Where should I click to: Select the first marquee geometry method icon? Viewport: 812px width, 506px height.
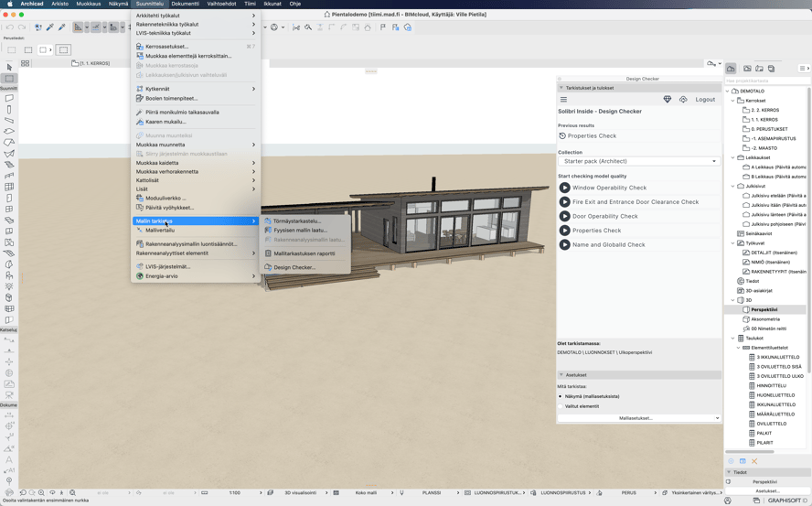11,49
